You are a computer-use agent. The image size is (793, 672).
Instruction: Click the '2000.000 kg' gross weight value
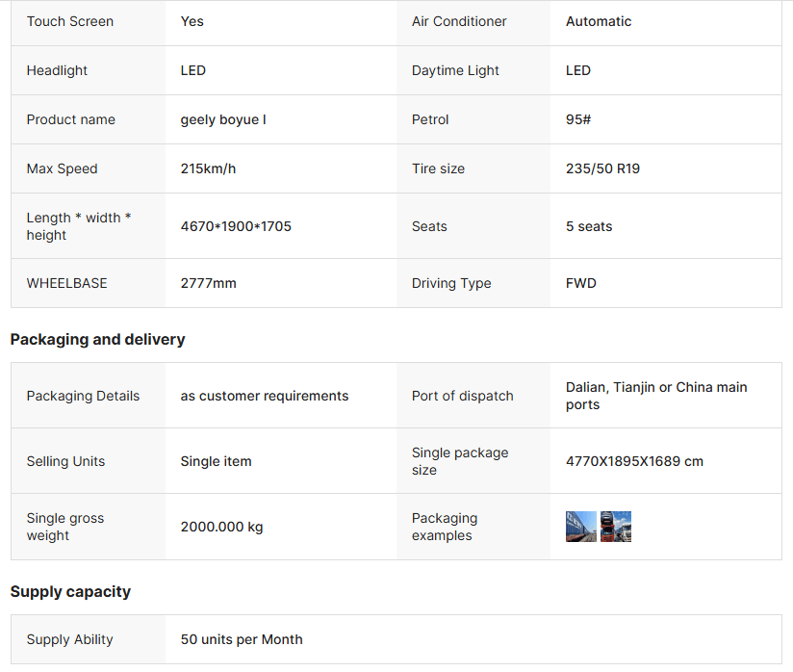[221, 527]
